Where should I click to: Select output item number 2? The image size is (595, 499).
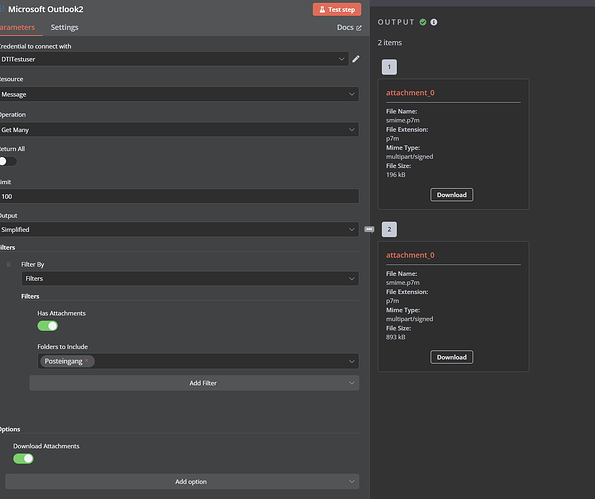389,229
